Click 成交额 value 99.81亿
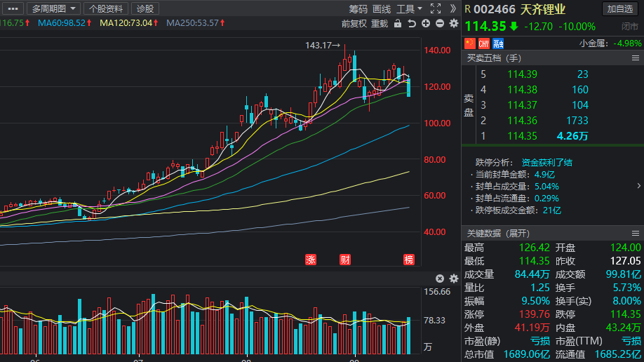644x362 pixels. [623, 274]
